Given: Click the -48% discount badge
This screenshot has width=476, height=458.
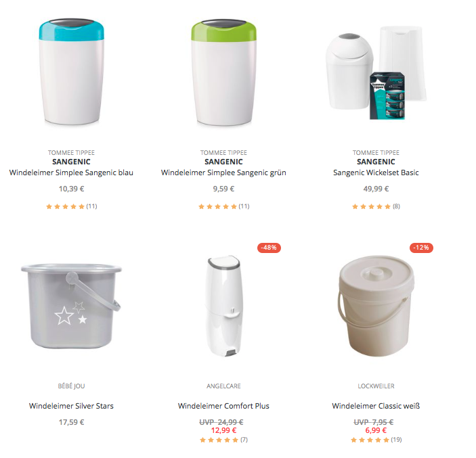Looking at the screenshot, I should pos(269,248).
